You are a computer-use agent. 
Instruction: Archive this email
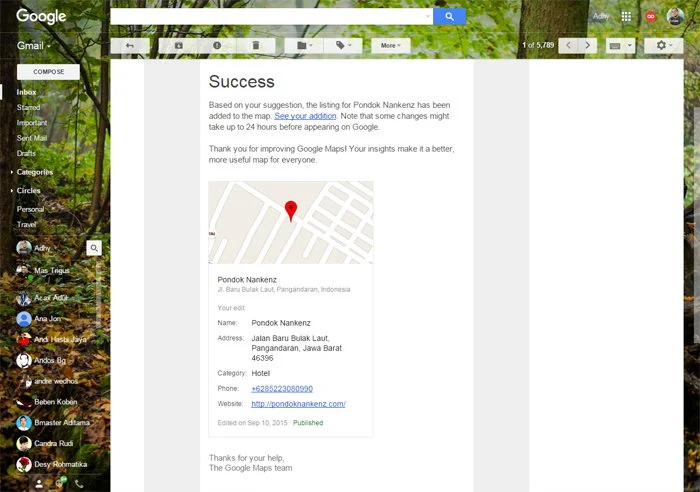click(x=178, y=46)
